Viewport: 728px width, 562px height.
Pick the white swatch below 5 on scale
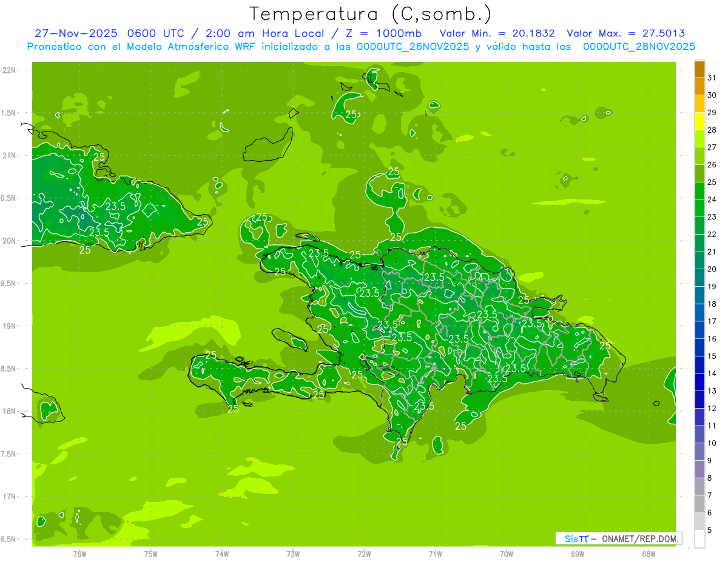pos(700,538)
